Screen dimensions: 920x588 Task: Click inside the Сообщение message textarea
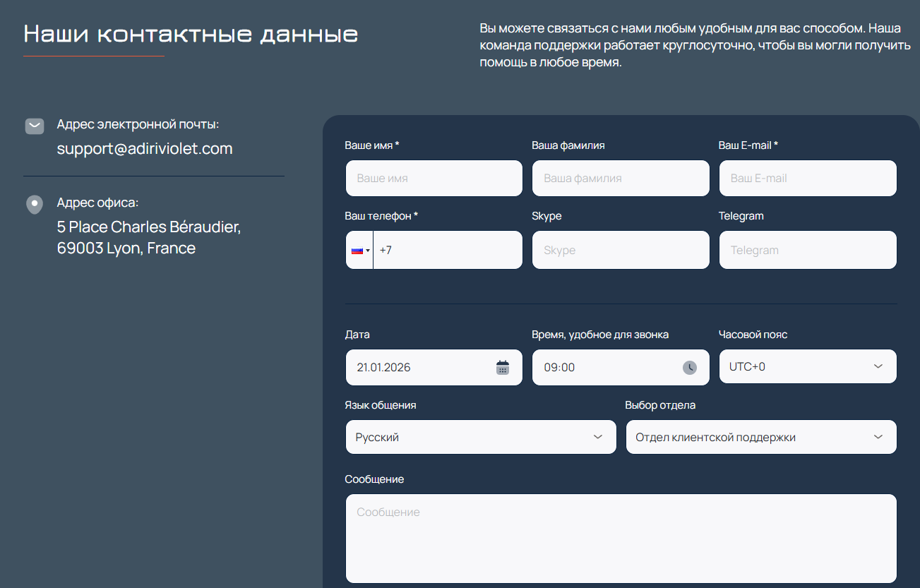(x=620, y=538)
